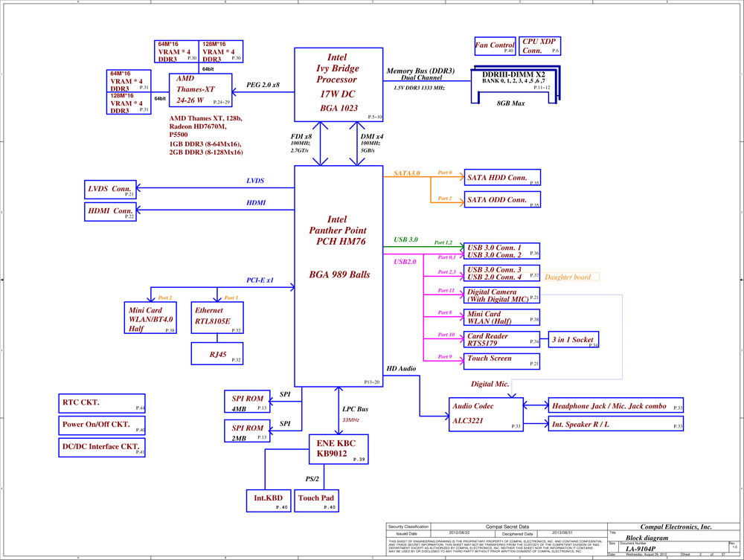Select the Ethernet RTL8105E block

(x=217, y=318)
